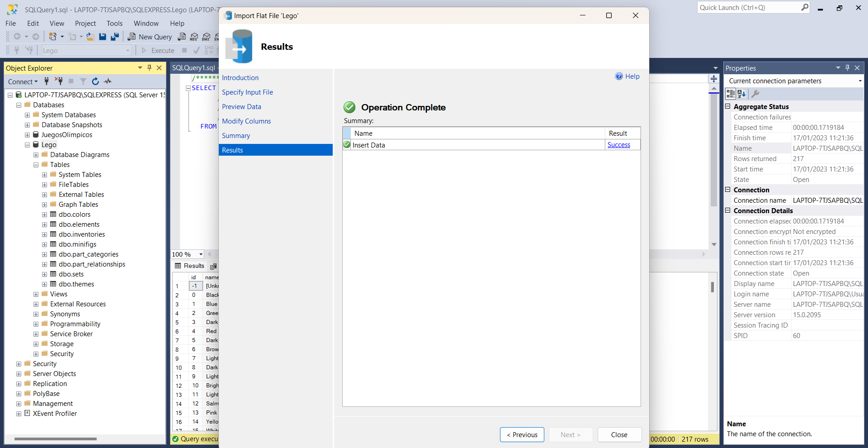The height and width of the screenshot is (448, 868).
Task: Select the Preview Data wizard step
Action: (x=241, y=107)
